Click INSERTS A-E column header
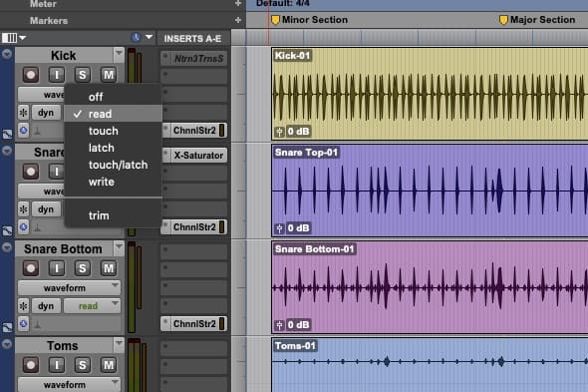588x392 pixels. (192, 38)
